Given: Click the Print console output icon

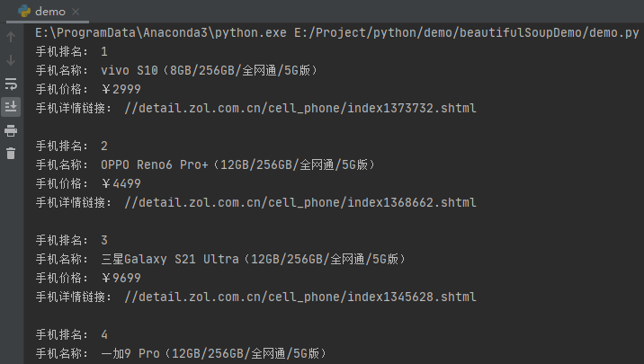Looking at the screenshot, I should coord(11,130).
